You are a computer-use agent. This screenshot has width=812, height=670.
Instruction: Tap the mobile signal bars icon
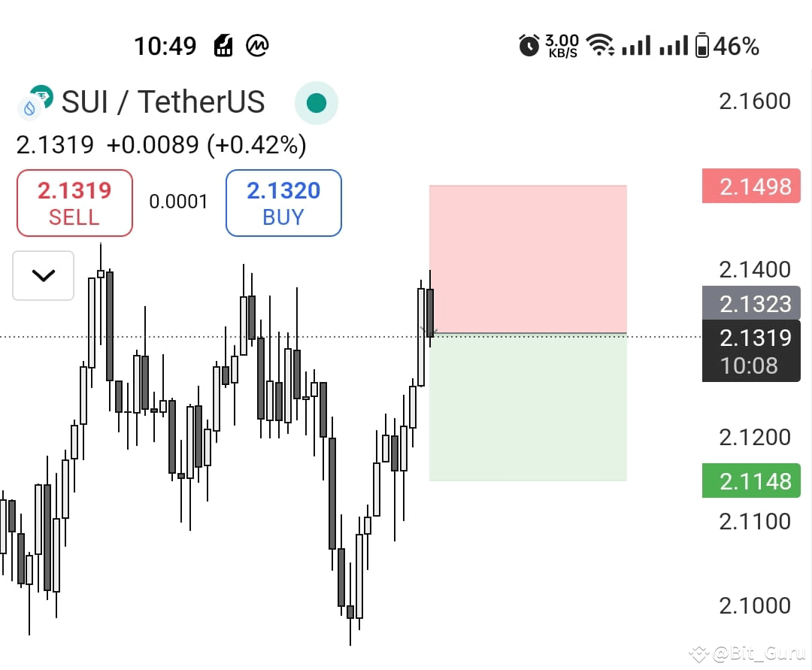click(x=636, y=46)
